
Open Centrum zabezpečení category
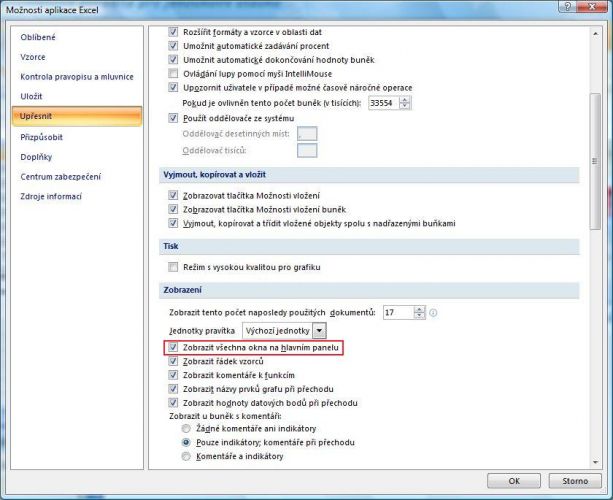tap(61, 177)
